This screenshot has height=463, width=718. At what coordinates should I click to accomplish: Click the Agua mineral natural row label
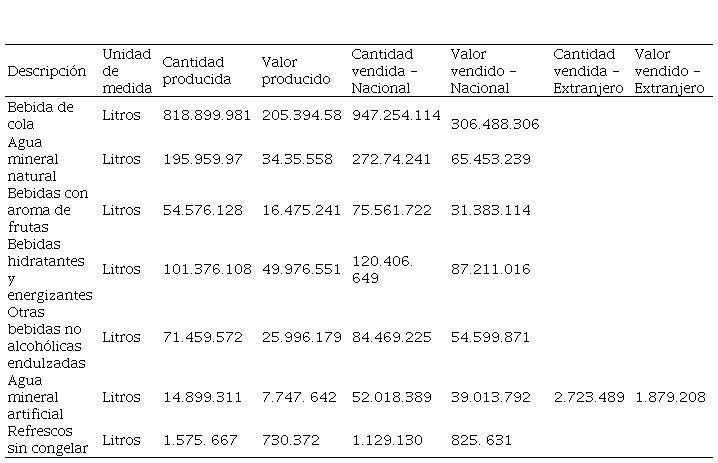point(33,159)
